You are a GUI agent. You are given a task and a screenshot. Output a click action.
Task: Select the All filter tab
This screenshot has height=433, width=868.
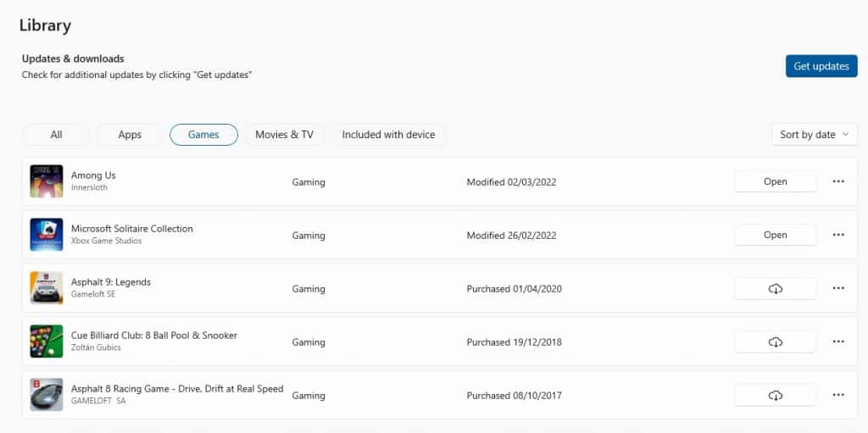click(x=56, y=135)
